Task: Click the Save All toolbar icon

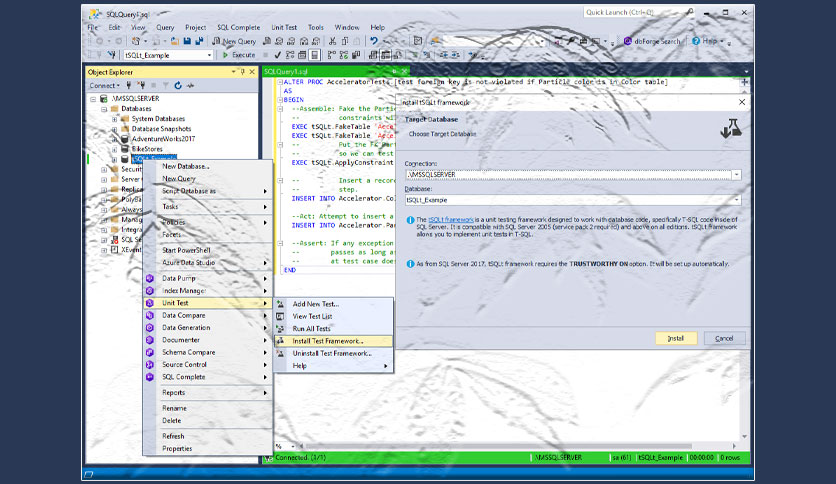Action: coord(199,41)
